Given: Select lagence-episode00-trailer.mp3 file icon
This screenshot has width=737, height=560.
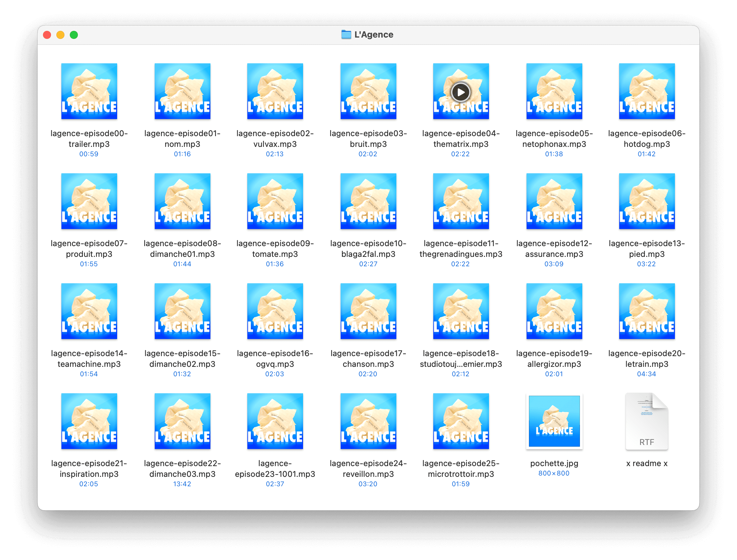Looking at the screenshot, I should click(x=89, y=91).
